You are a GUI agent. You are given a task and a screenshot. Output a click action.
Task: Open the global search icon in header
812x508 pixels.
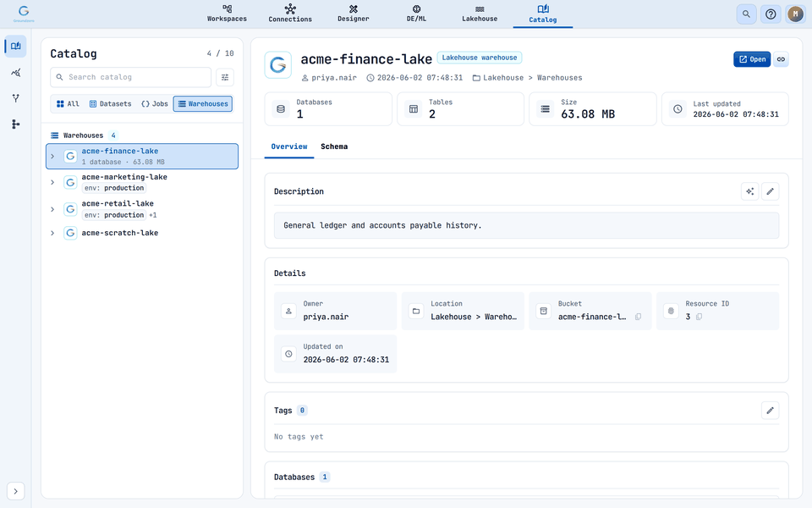(746, 14)
